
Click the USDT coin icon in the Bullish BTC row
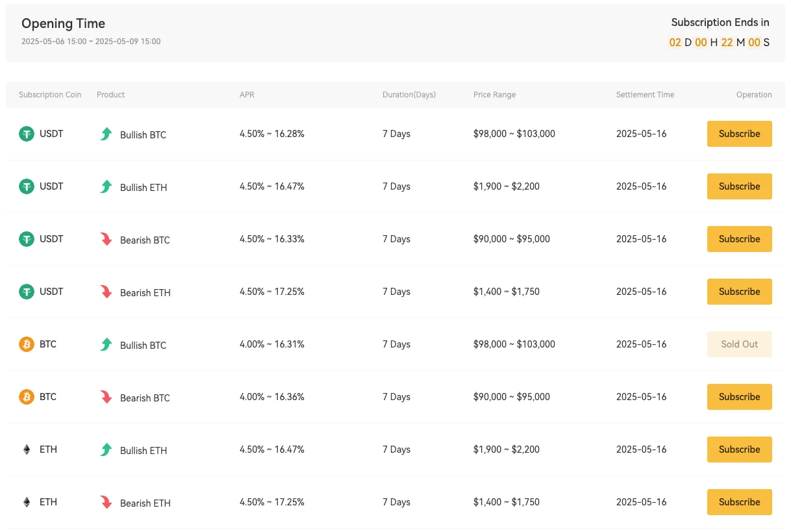pyautogui.click(x=27, y=134)
